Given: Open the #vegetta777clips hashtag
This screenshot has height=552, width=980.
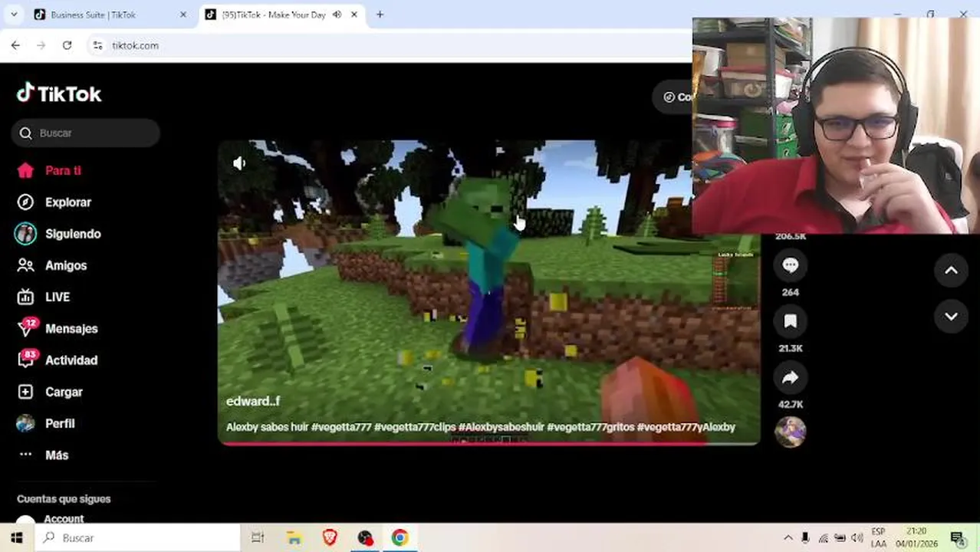Looking at the screenshot, I should point(415,427).
